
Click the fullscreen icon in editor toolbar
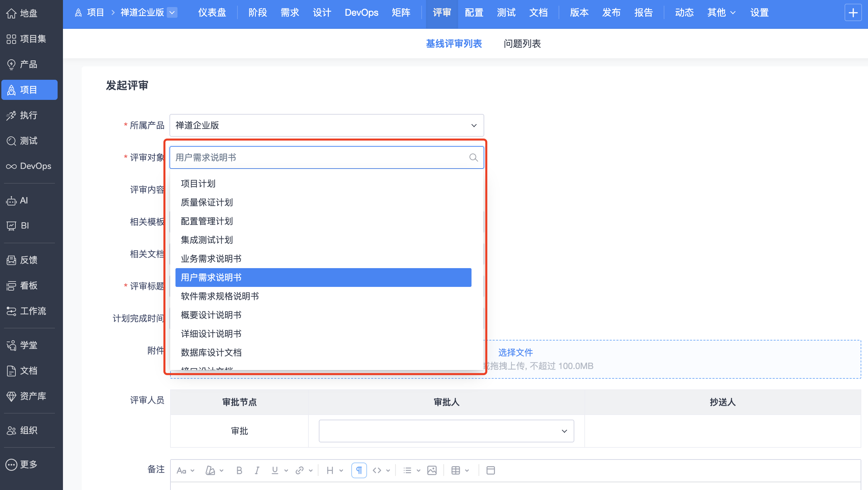coord(490,471)
